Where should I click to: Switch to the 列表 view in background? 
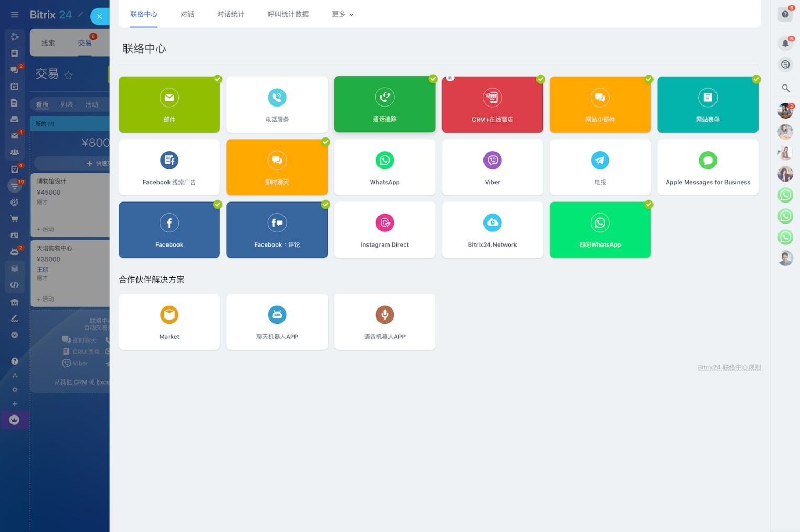(x=67, y=104)
